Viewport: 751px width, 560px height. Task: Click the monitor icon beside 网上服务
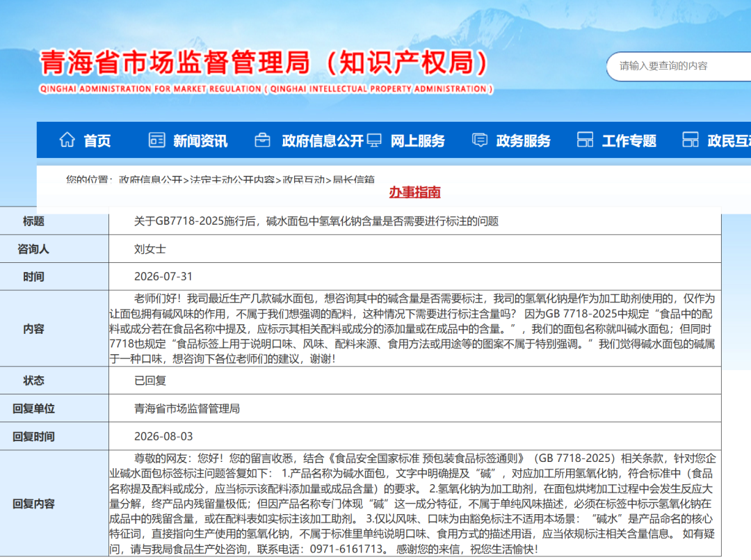[x=374, y=140]
